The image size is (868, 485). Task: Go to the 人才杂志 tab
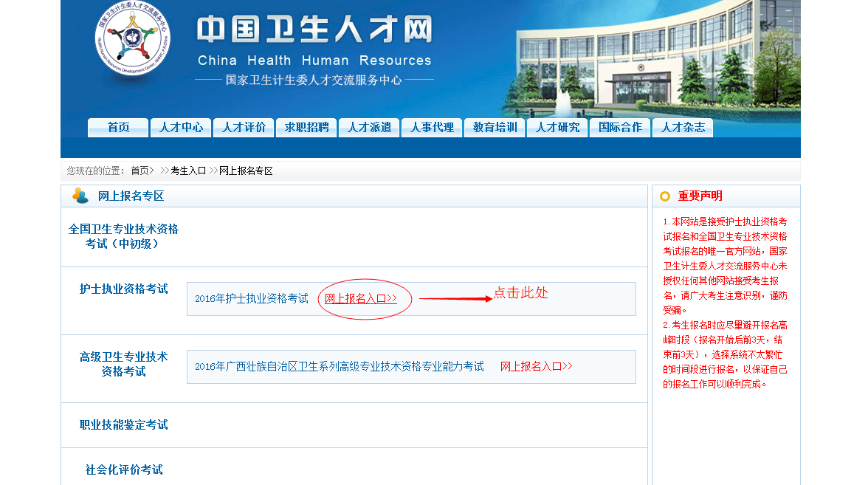click(x=683, y=128)
